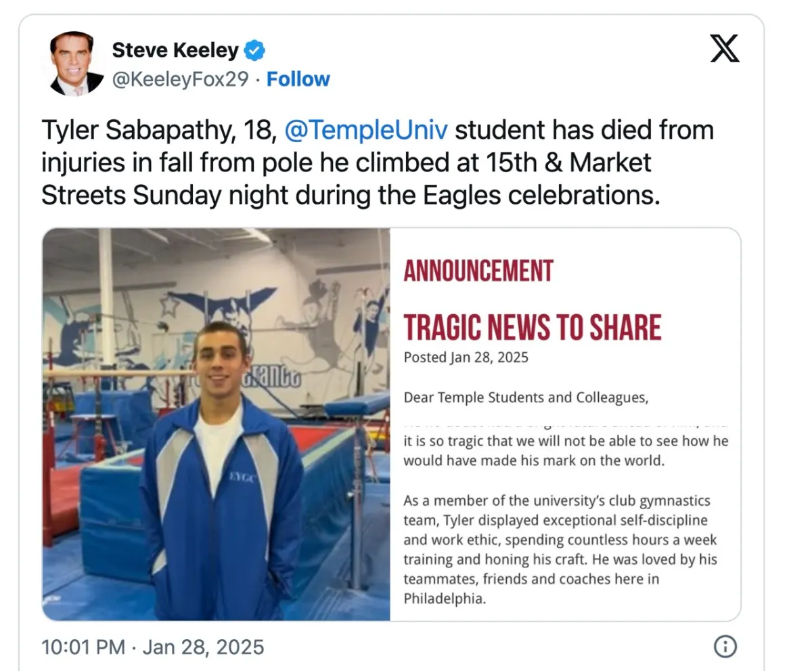Click Steve Keeley's profile avatar
Screen dimensions: 812x671
pyautogui.click(x=76, y=64)
